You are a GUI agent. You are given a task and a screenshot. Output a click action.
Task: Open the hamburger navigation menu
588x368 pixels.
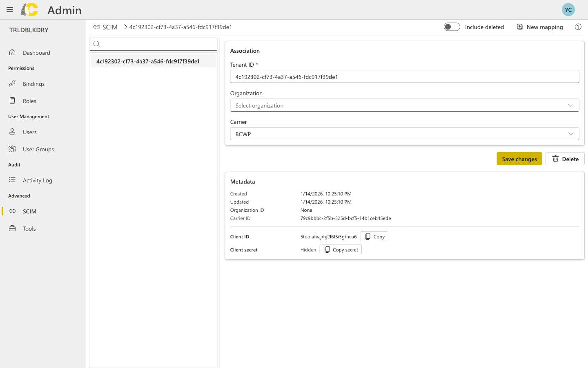pyautogui.click(x=10, y=10)
